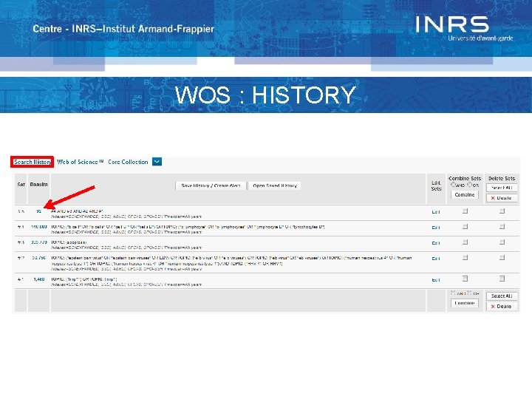The width and height of the screenshot is (532, 399).
Task: Click the bottom Combine button
Action: [465, 303]
